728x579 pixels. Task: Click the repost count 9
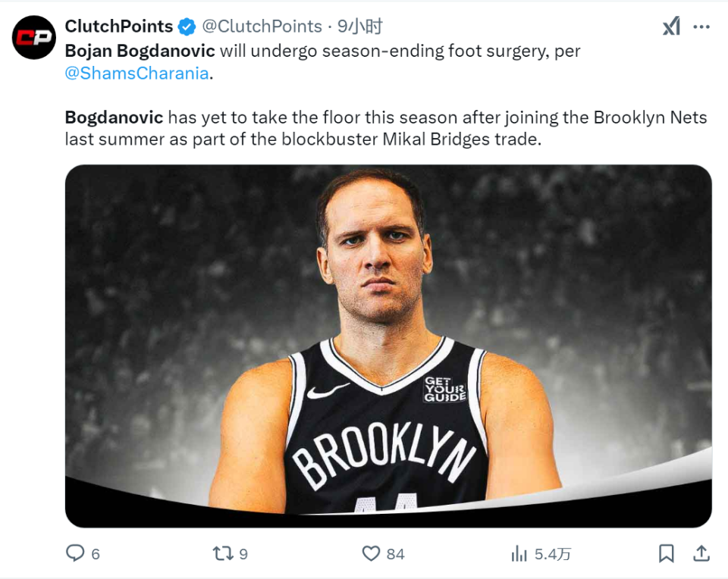coord(243,555)
